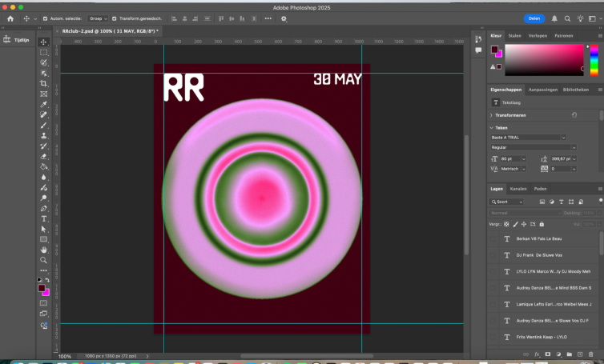Switch to the Kanalen tab
The image size is (604, 364).
tap(518, 189)
